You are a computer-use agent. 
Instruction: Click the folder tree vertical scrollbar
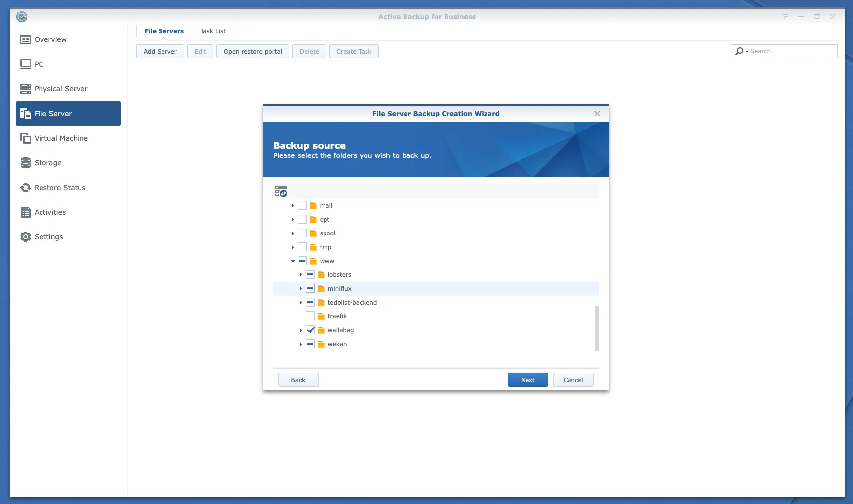(x=597, y=328)
